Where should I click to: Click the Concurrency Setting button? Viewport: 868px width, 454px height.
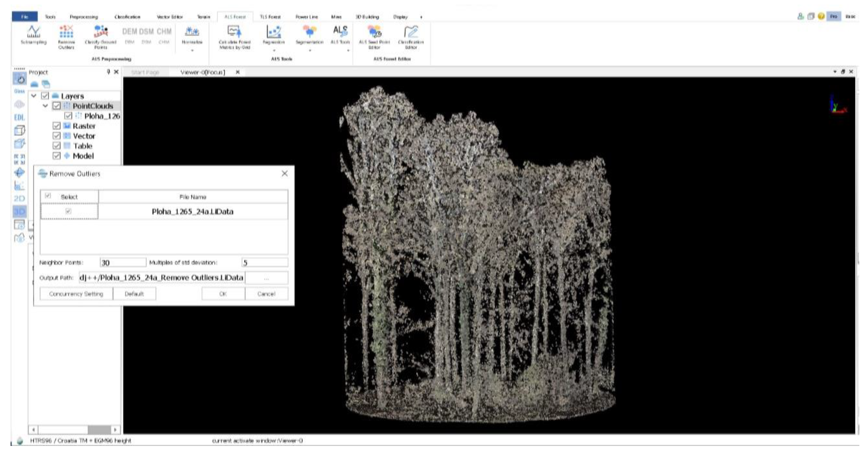click(76, 294)
